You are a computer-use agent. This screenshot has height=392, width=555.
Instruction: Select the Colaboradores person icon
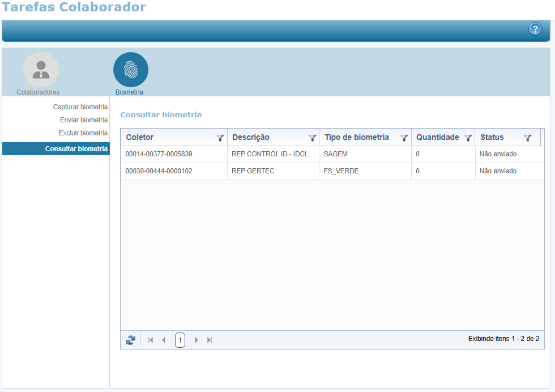point(41,70)
